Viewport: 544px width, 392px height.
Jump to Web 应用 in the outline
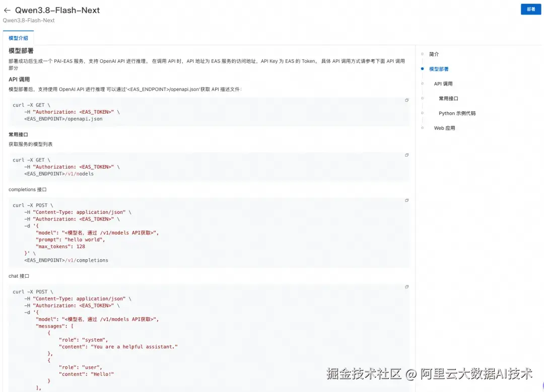444,128
